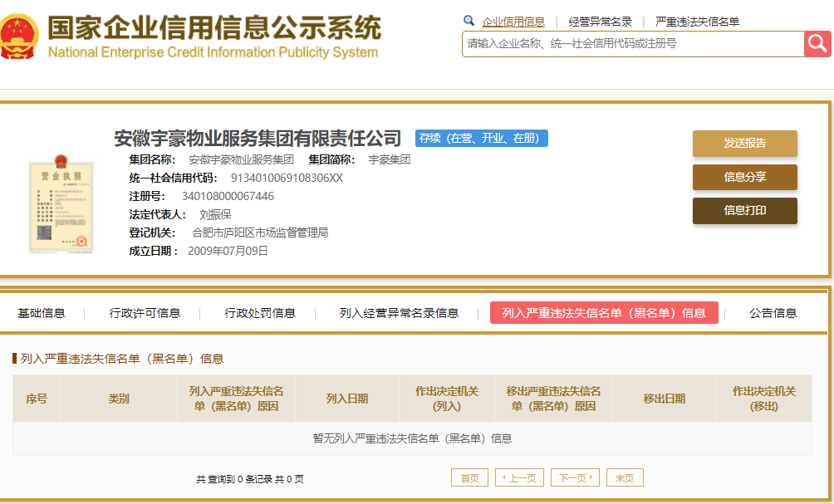
Task: Click the 发送报告 button
Action: (x=744, y=143)
